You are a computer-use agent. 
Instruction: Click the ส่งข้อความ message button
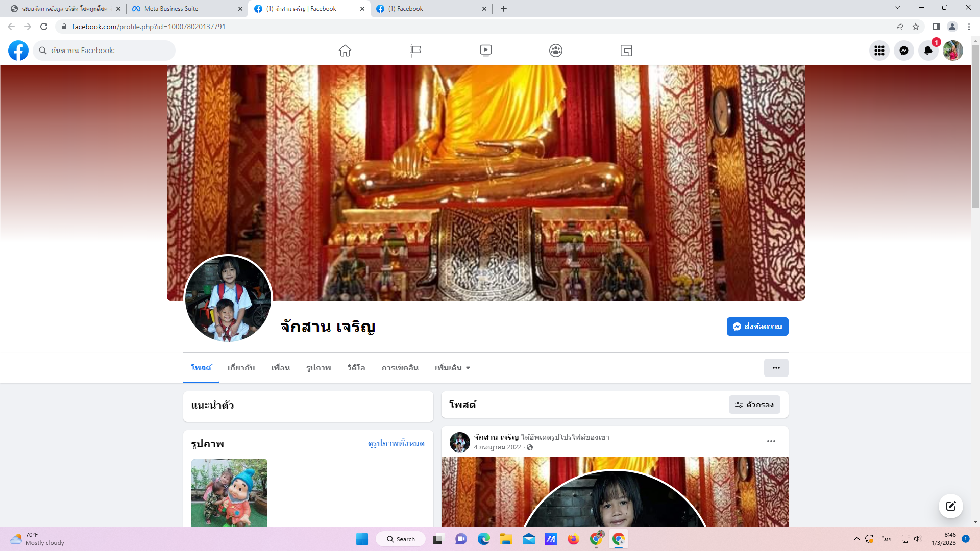(757, 327)
